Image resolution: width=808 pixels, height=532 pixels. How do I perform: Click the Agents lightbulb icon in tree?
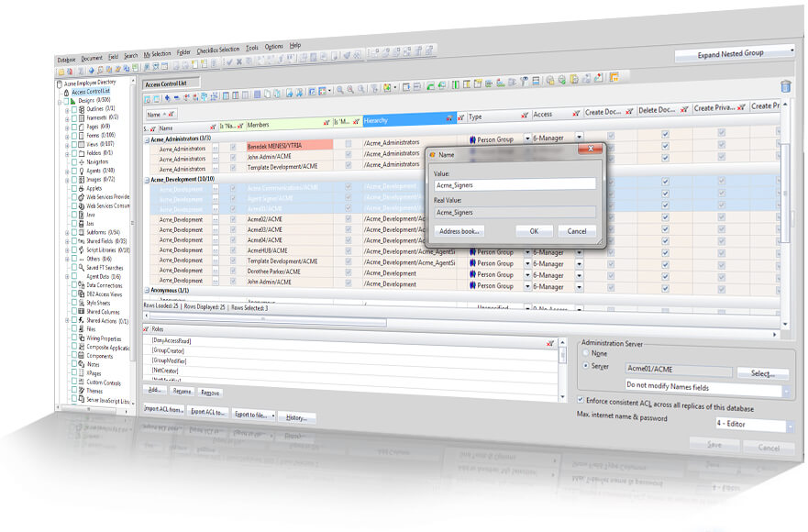[x=82, y=172]
